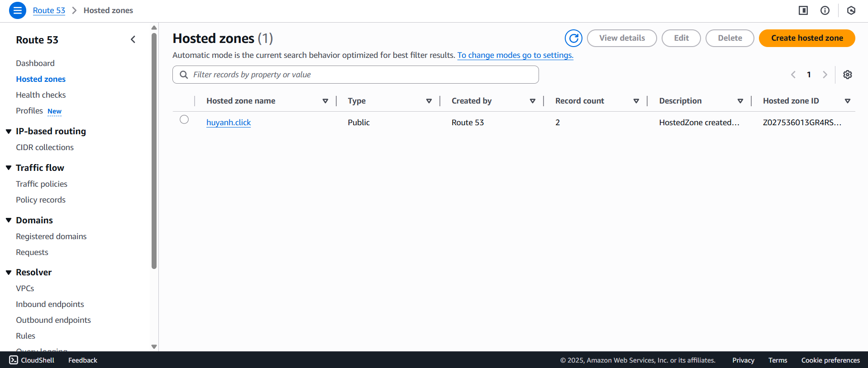Click the record count value 2
868x368 pixels.
[558, 123]
